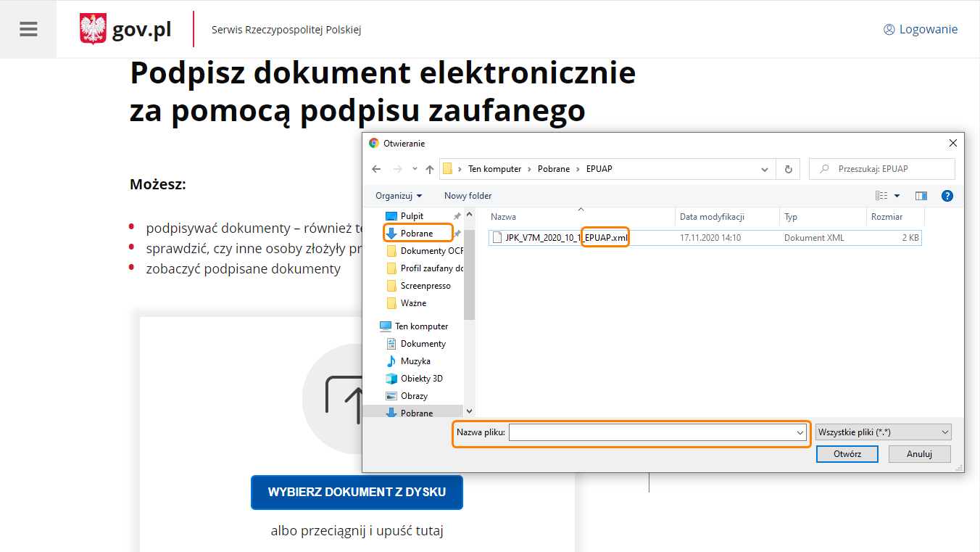The image size is (980, 552).
Task: Expand the address bar history dropdown
Action: click(x=764, y=169)
